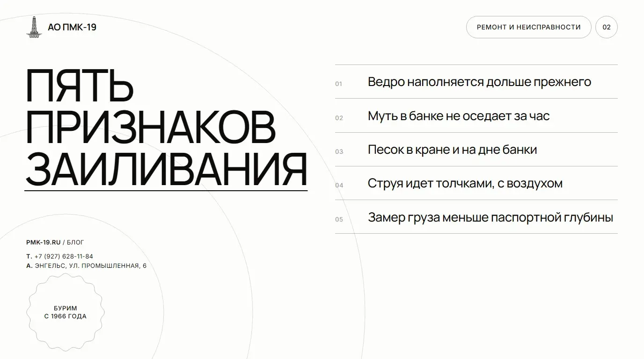Select item Замер груза меньше паспортной глубины
The height and width of the screenshot is (359, 644).
point(490,217)
